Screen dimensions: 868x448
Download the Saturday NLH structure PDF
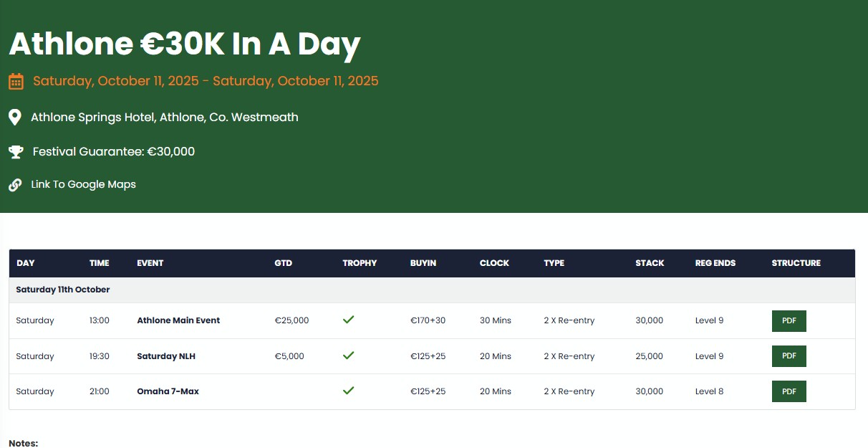(x=789, y=356)
